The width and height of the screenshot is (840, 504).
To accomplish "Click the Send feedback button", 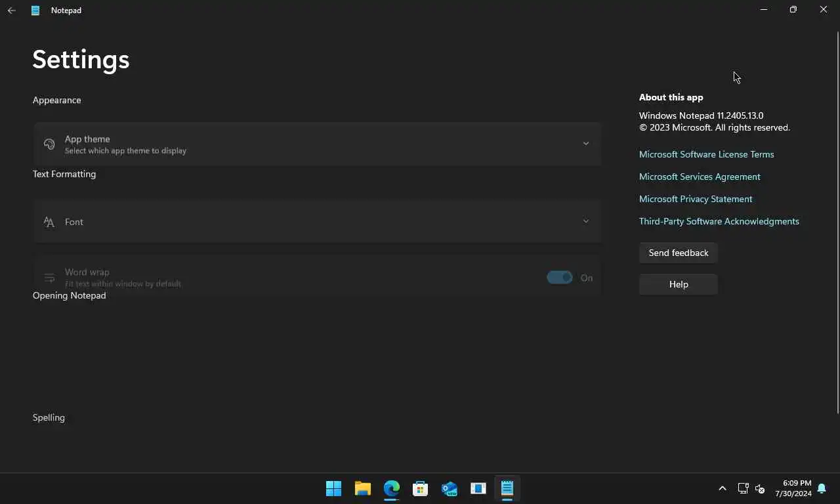I will coord(679,253).
